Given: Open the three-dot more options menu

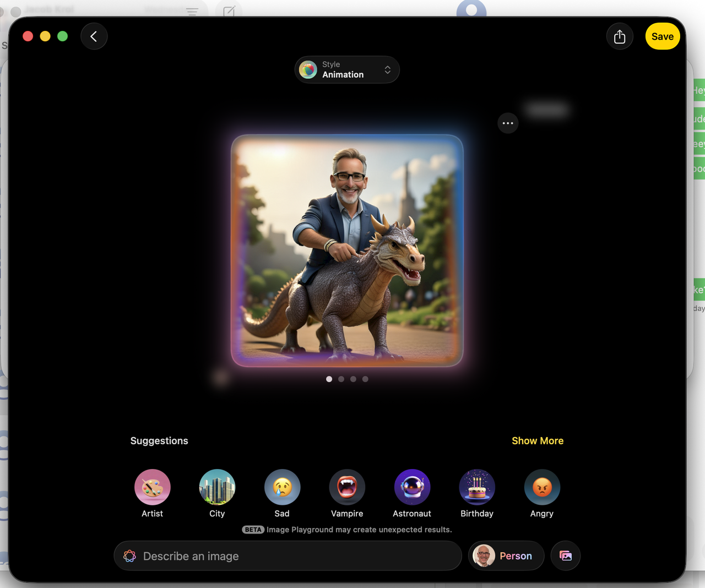Looking at the screenshot, I should [x=508, y=123].
